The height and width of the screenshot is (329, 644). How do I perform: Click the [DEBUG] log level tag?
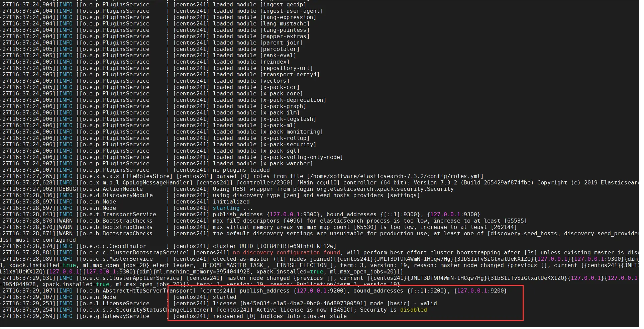click(68, 189)
